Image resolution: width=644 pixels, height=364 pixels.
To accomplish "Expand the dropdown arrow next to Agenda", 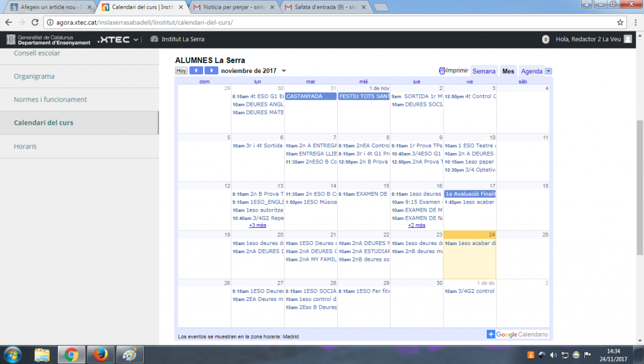I will click(x=548, y=71).
